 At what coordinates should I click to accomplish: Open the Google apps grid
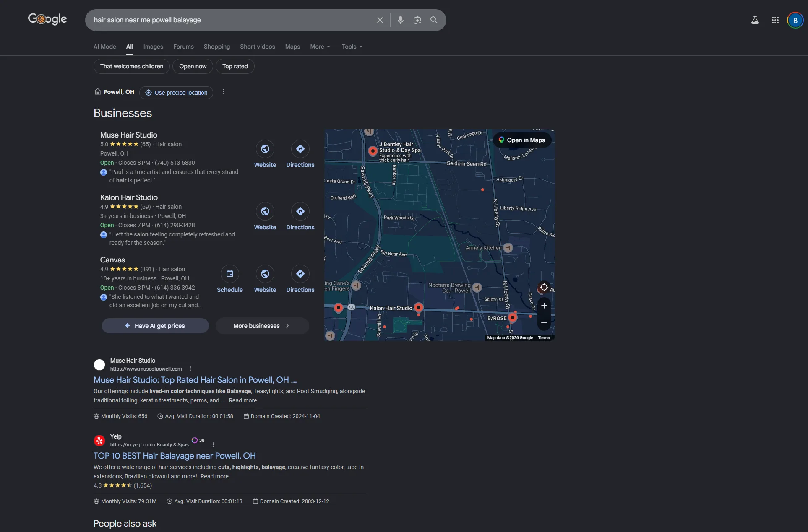click(775, 20)
